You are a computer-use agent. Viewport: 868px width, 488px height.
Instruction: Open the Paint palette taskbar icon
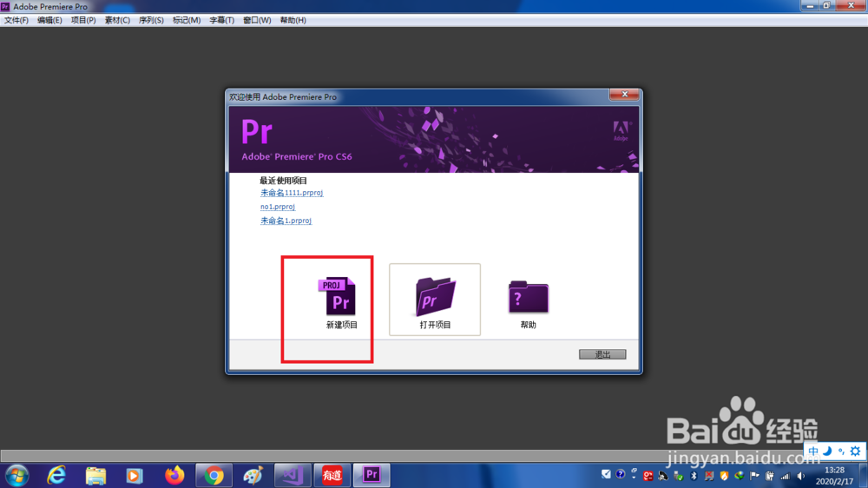click(253, 475)
